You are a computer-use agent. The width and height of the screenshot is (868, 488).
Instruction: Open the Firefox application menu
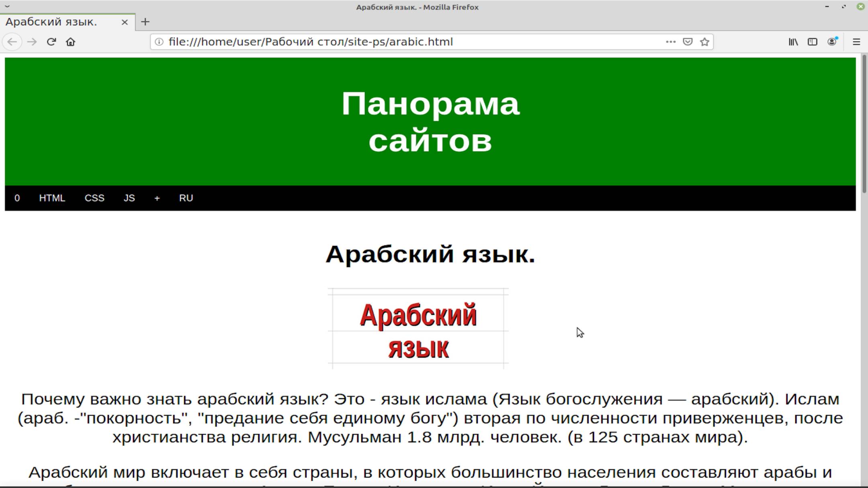[x=856, y=41]
